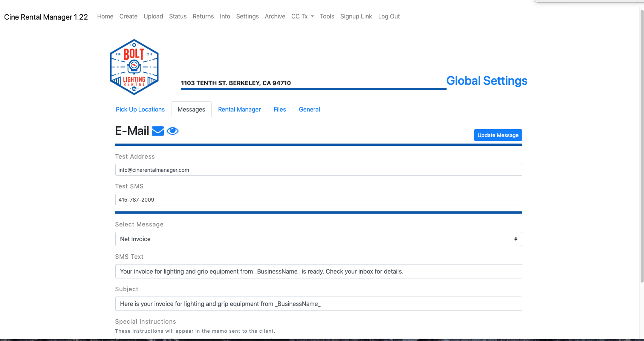Toggle the eye preview icon
This screenshot has width=644, height=341.
click(173, 131)
